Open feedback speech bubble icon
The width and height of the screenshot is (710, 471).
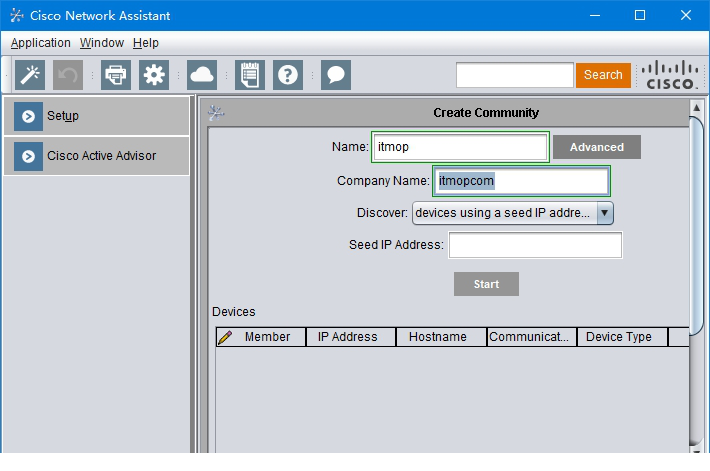click(336, 75)
